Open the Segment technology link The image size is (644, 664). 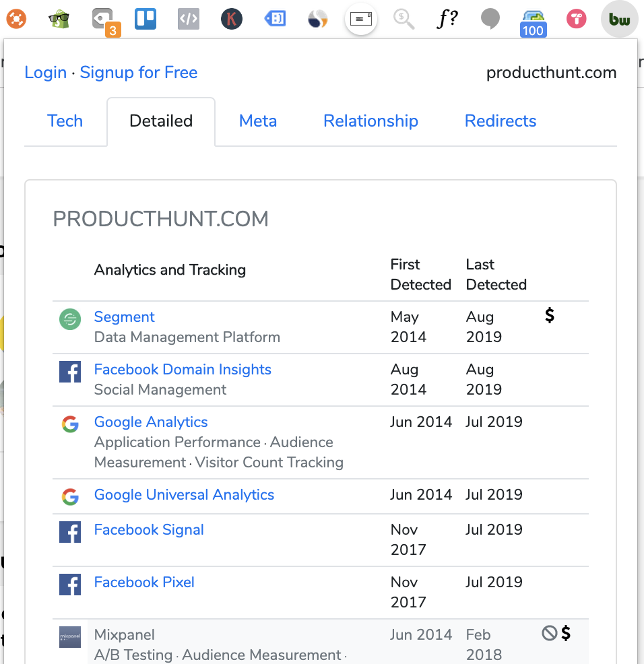124,317
